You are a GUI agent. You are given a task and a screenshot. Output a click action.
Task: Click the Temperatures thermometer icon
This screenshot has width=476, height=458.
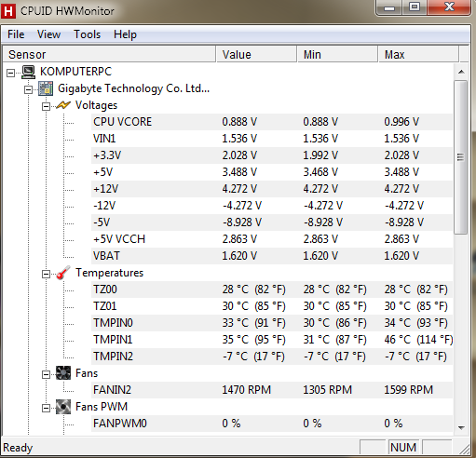[x=63, y=273]
